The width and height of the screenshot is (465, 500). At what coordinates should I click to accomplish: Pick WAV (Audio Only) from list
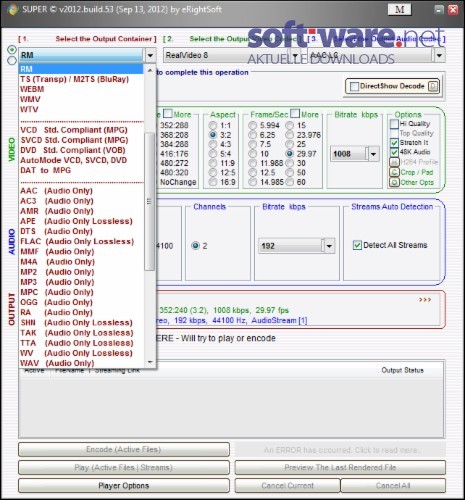tap(82, 363)
